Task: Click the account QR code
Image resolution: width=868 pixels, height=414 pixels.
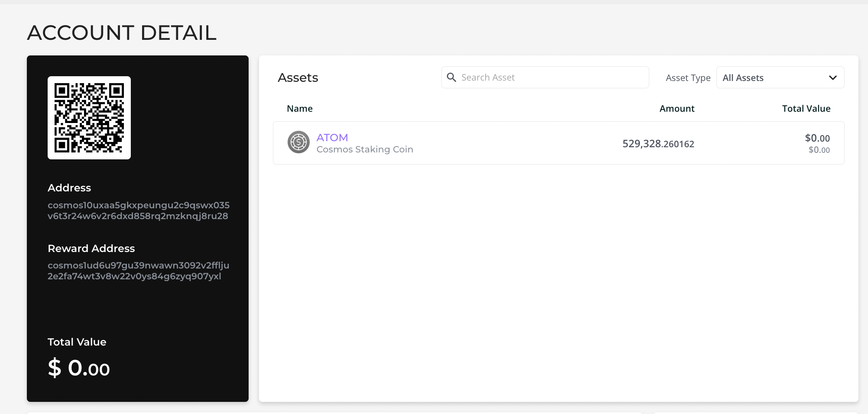Action: [x=89, y=118]
